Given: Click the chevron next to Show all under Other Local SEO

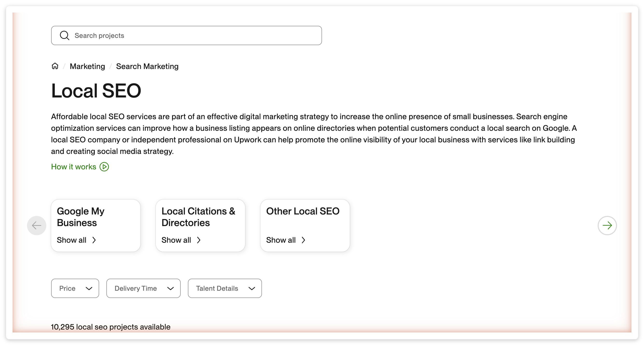Looking at the screenshot, I should coord(303,240).
